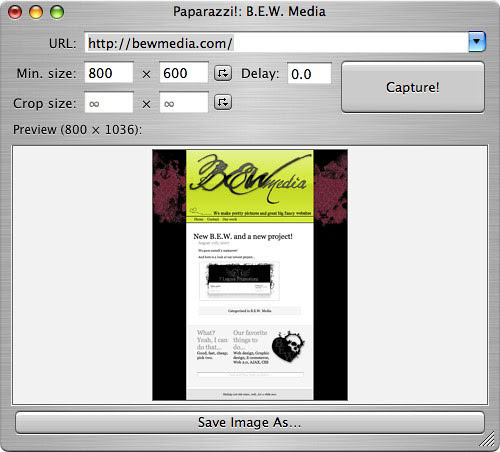500x452 pixels.
Task: Click the "URL:" label
Action: pos(62,43)
